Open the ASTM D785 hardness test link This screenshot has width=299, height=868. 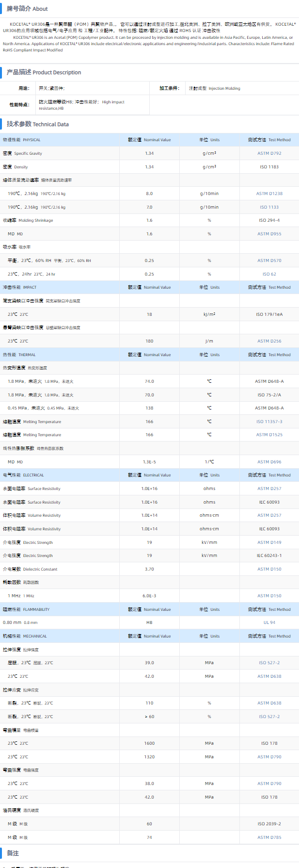pos(269,837)
